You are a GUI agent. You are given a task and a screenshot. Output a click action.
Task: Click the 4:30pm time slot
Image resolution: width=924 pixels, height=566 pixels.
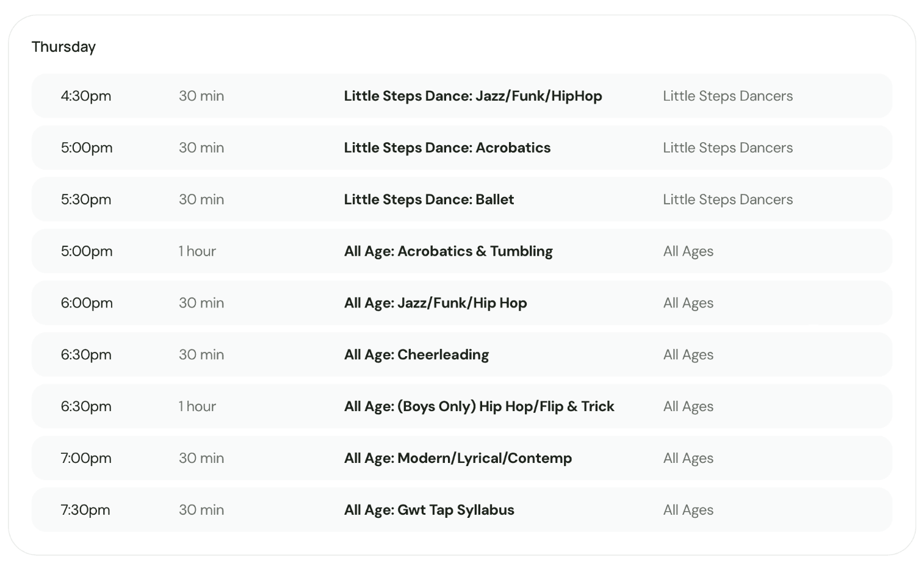[x=86, y=96]
